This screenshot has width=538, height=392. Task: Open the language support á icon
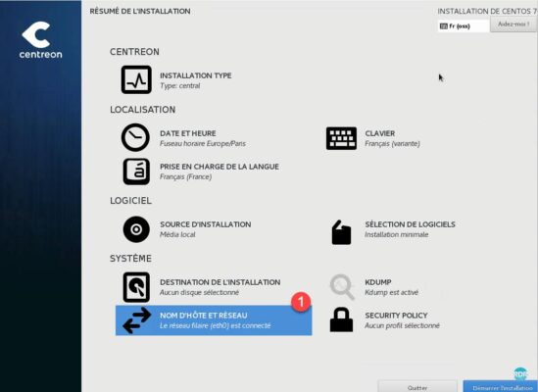(x=136, y=171)
